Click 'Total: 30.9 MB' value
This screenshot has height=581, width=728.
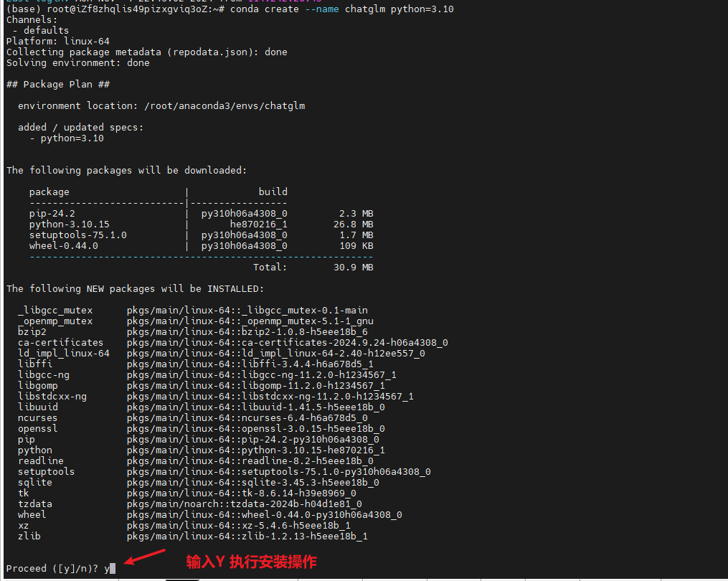313,268
